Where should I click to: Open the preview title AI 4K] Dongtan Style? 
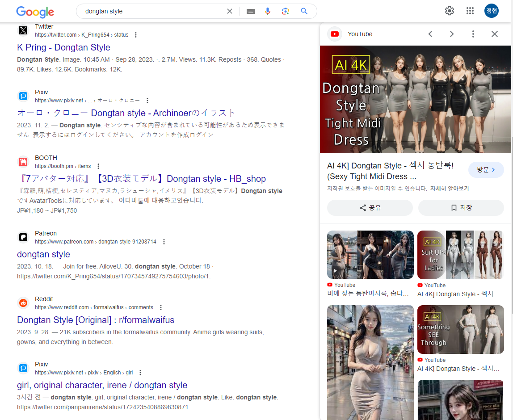390,171
